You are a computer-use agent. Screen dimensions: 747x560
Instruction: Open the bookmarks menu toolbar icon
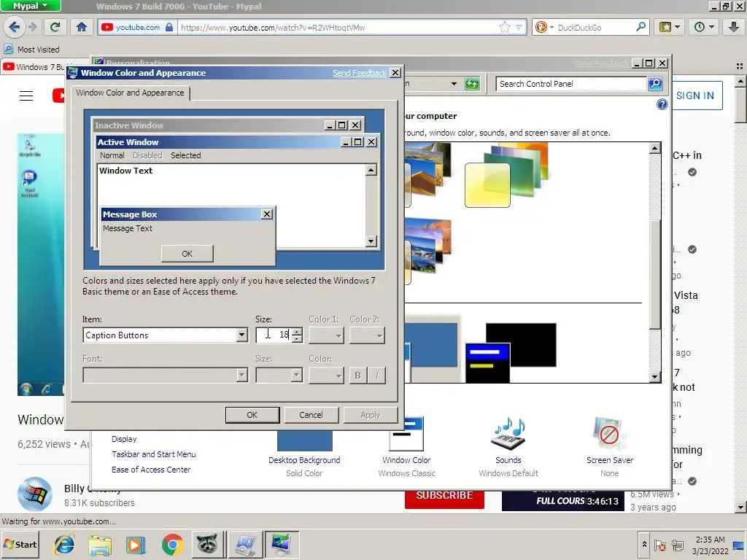coord(670,27)
